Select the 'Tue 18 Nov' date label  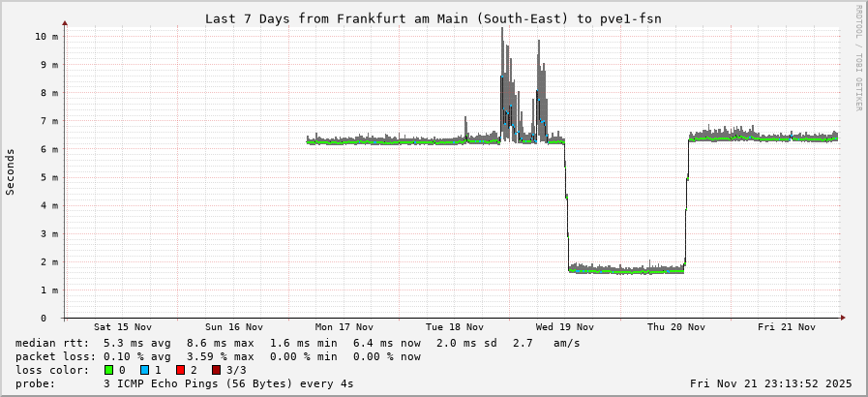point(455,327)
